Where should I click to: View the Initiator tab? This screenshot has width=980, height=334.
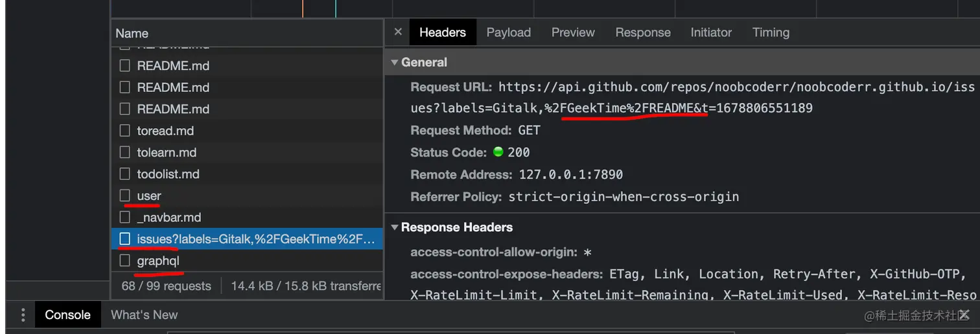(x=711, y=32)
